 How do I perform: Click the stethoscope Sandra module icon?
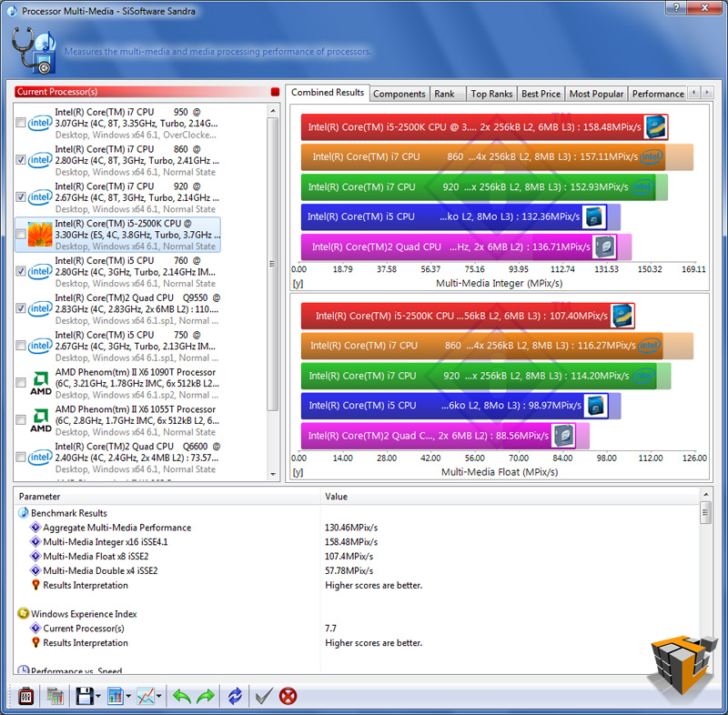pos(34,51)
